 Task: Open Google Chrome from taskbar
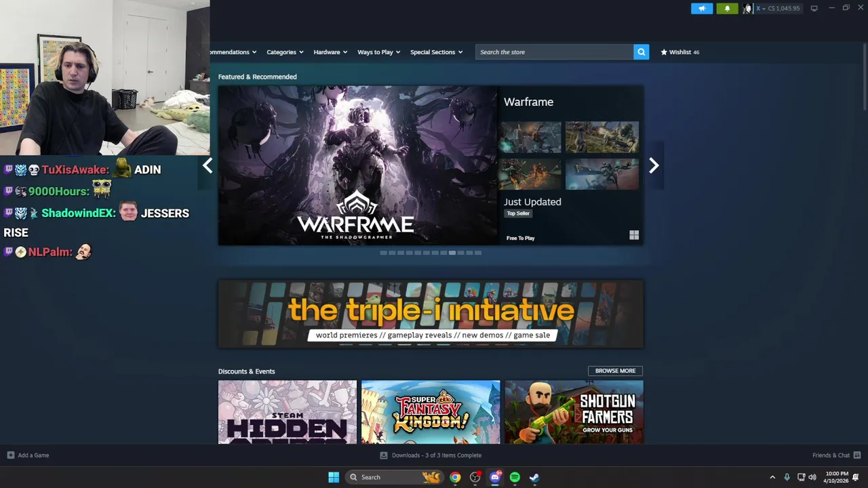[x=455, y=477]
